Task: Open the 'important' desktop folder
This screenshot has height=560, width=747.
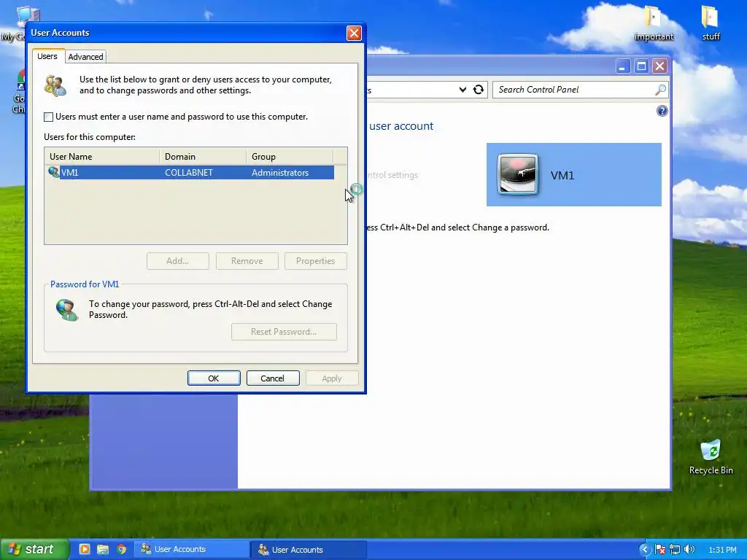Action: tap(654, 24)
